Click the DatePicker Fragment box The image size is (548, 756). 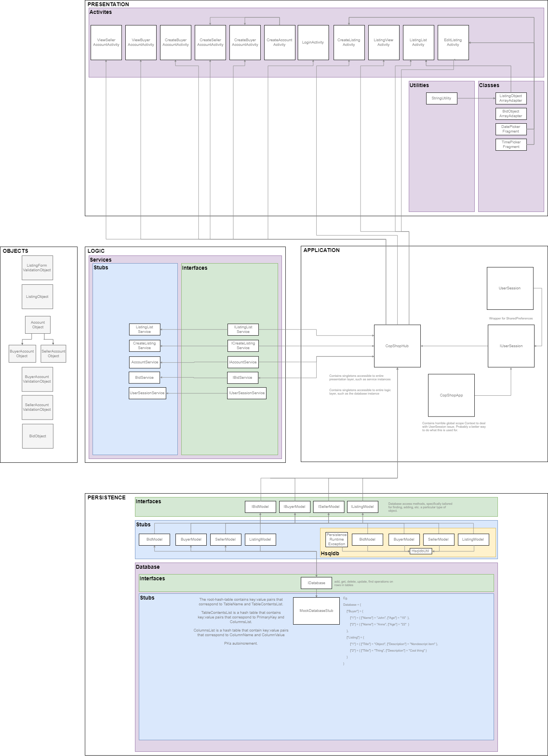[511, 129]
